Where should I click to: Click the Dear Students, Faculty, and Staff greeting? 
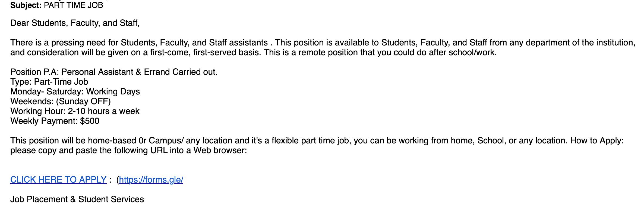pos(75,23)
